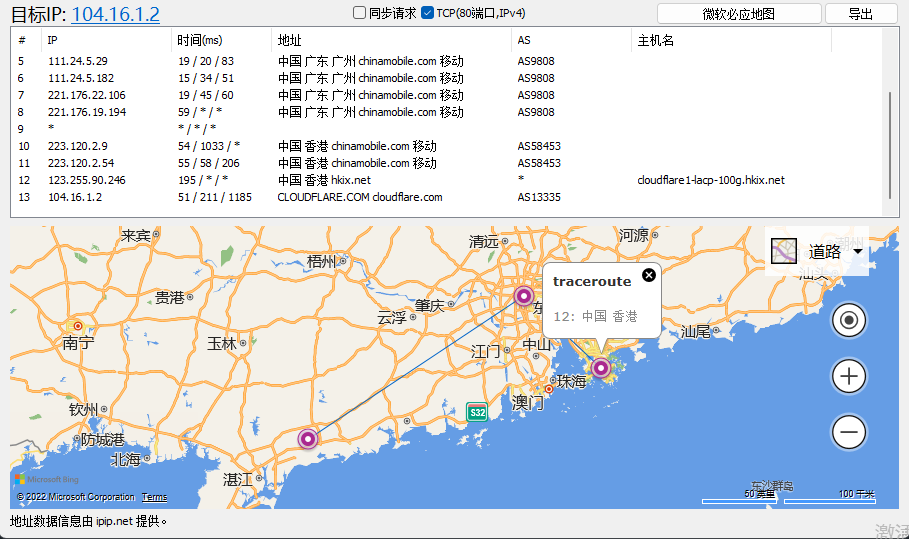909x539 pixels.
Task: Select row with IP 111.24.5.182
Action: point(446,78)
